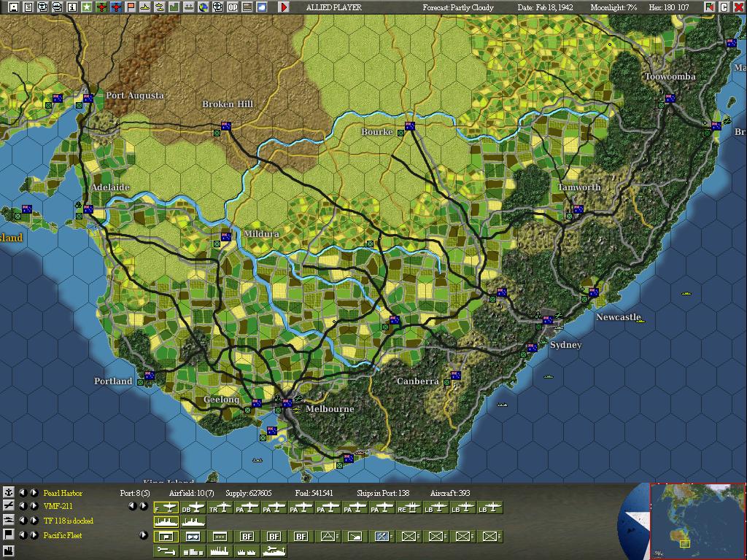Select the F fighter air unit icon
The image size is (747, 560).
tap(166, 508)
